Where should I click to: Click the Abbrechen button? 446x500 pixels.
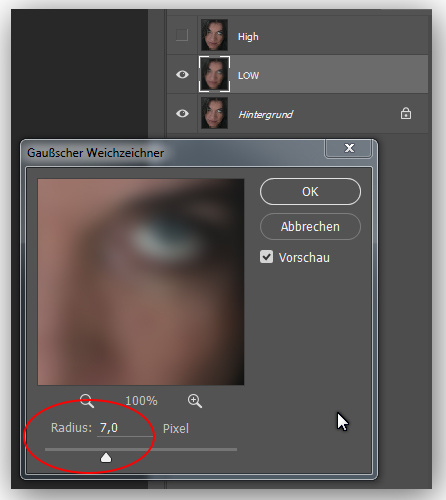tap(310, 227)
